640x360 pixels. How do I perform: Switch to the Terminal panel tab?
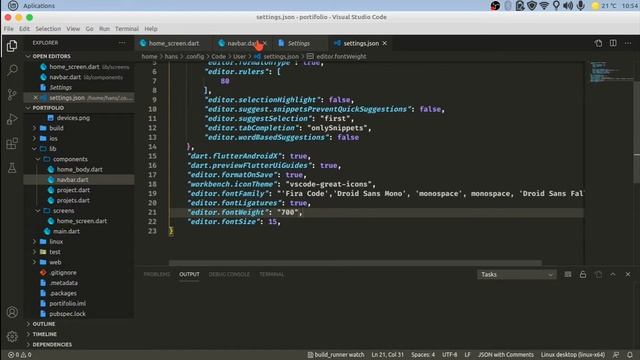pos(271,274)
